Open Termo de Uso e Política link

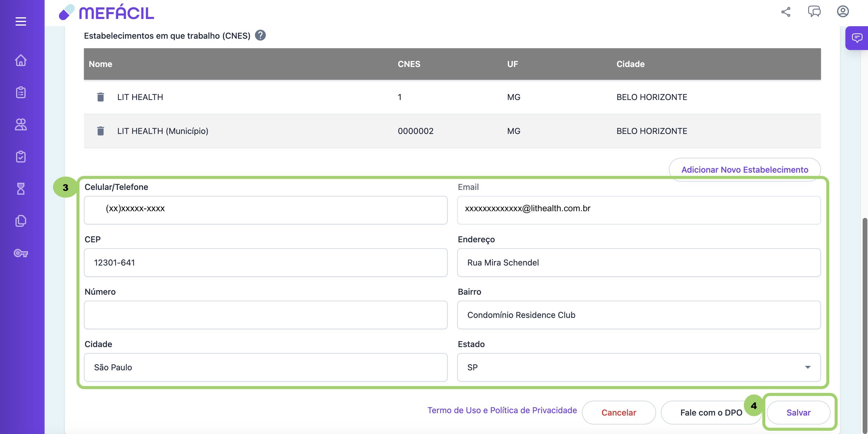502,410
